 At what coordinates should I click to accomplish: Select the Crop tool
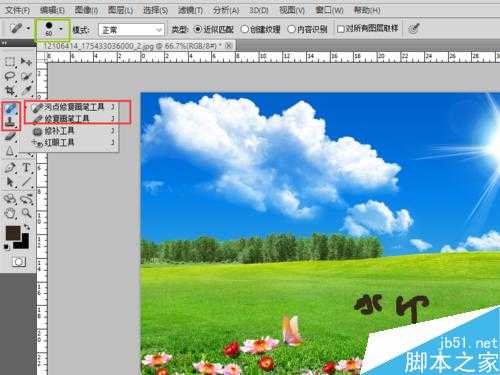click(10, 90)
